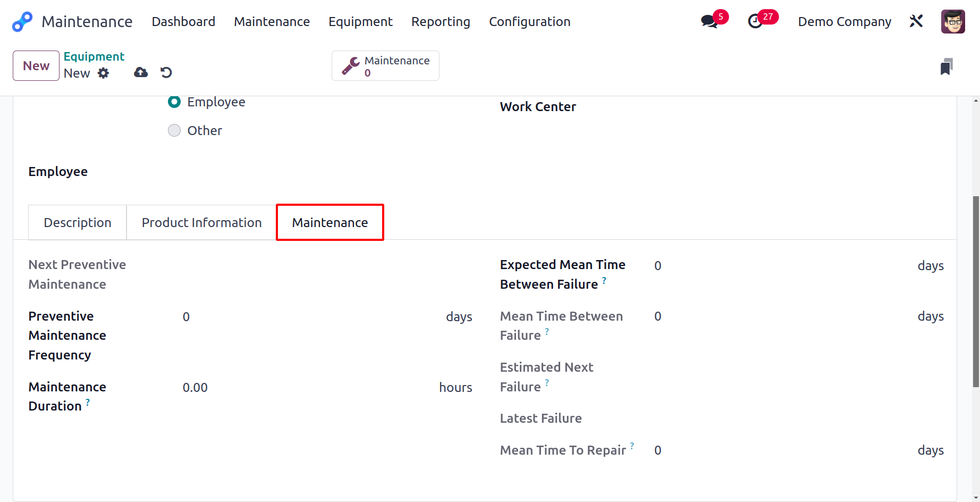This screenshot has width=980, height=502.
Task: Open the Reporting menu
Action: point(441,22)
